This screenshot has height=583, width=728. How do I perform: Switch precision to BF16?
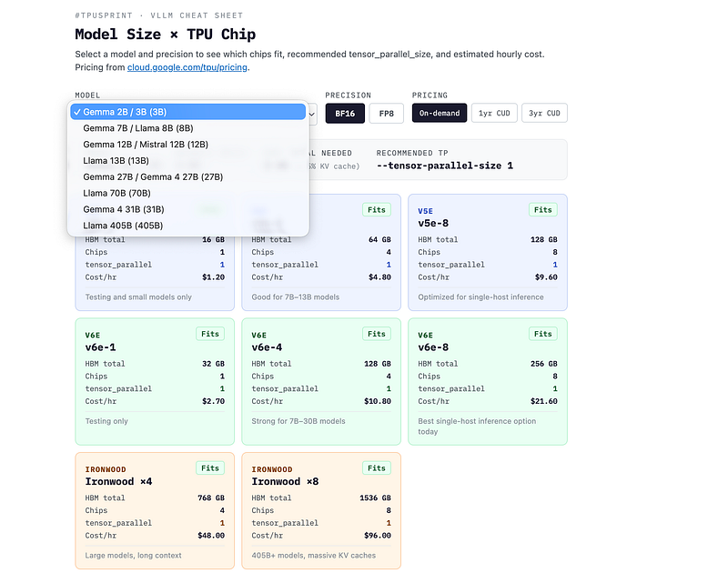coord(345,114)
